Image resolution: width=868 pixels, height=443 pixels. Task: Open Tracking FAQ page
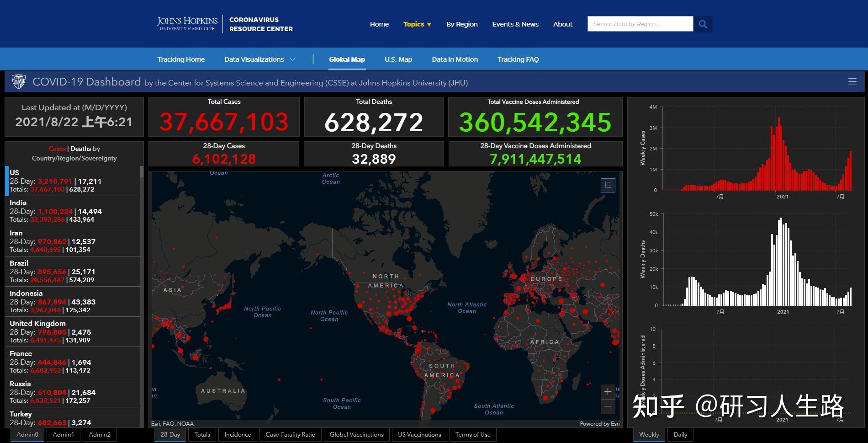[518, 59]
